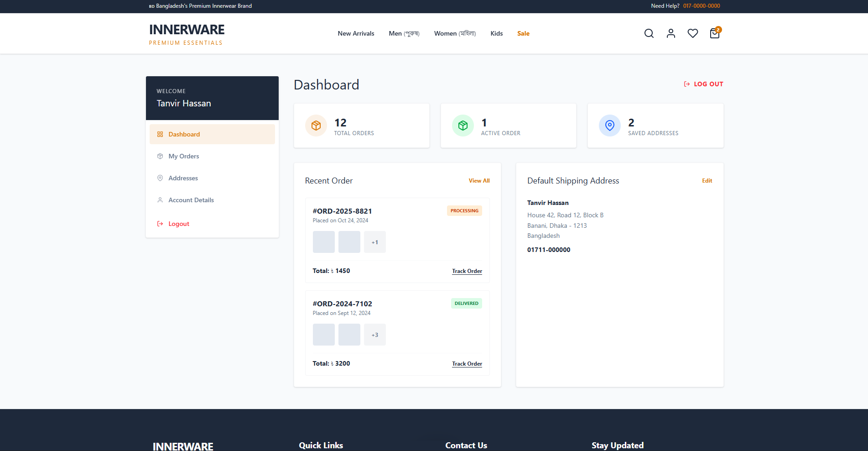Viewport: 868px width, 451px height.
Task: Click the user account icon
Action: click(670, 33)
